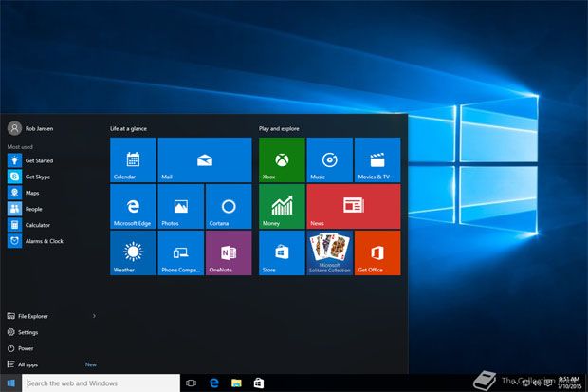
Task: Open the Cortana tile
Action: 229,207
